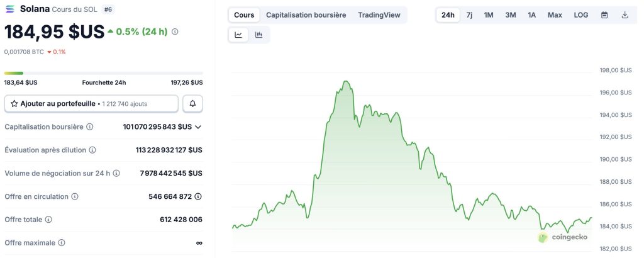
Task: Select the 1A time range
Action: click(531, 15)
